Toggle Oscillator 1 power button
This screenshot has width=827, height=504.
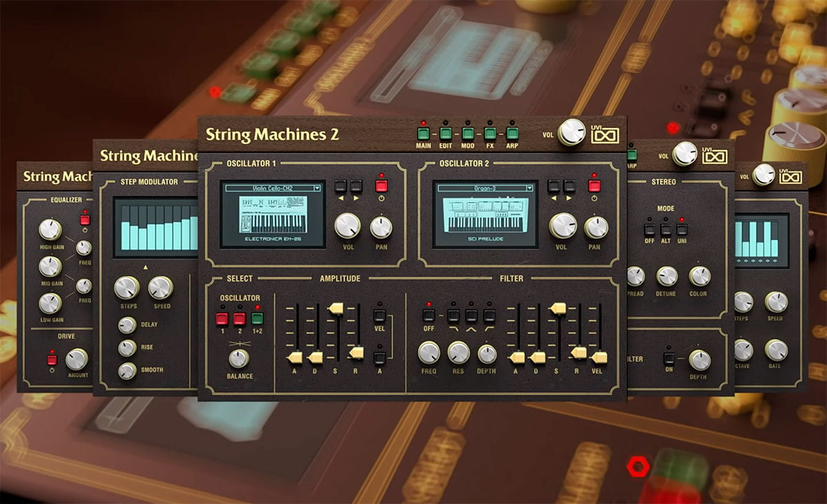382,186
